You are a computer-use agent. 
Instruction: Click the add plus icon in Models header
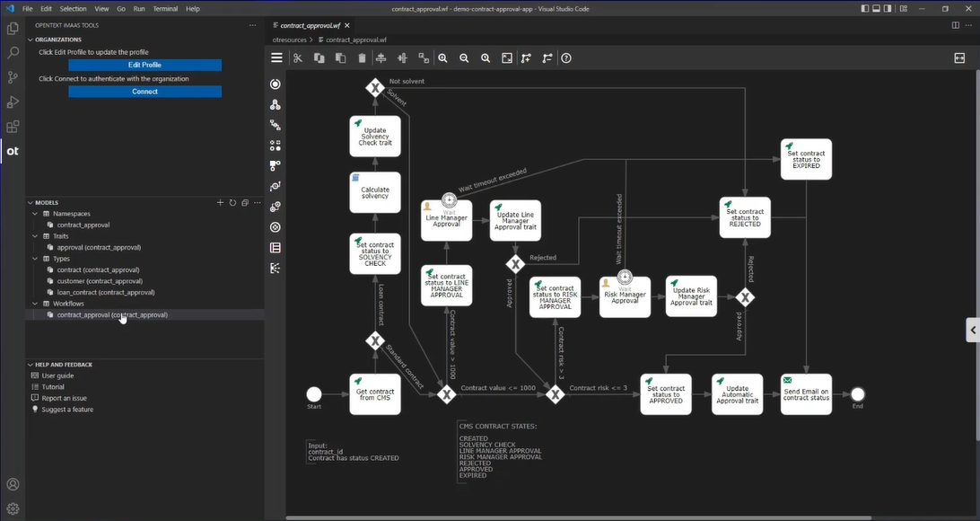(220, 203)
